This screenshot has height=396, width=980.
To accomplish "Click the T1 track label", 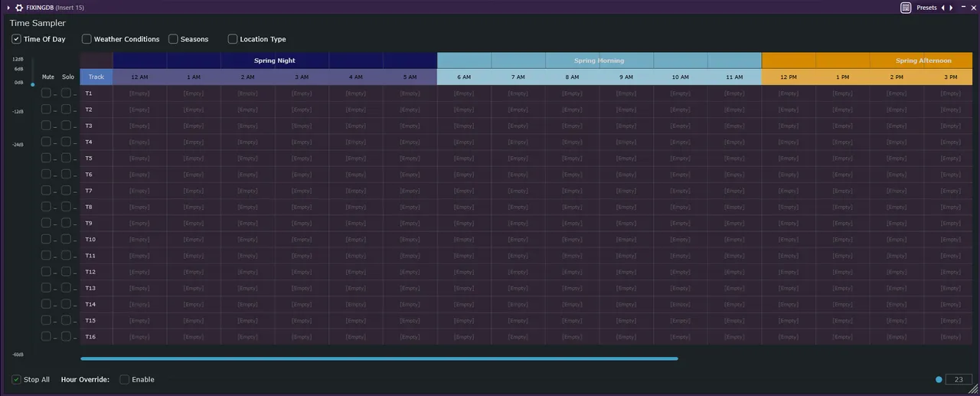I will [x=89, y=93].
